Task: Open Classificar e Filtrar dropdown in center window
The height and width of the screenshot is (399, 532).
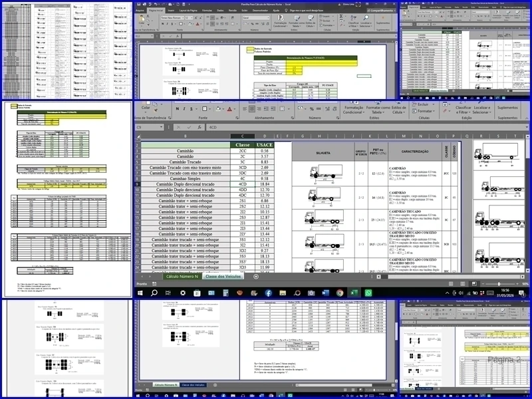Action: (464, 109)
